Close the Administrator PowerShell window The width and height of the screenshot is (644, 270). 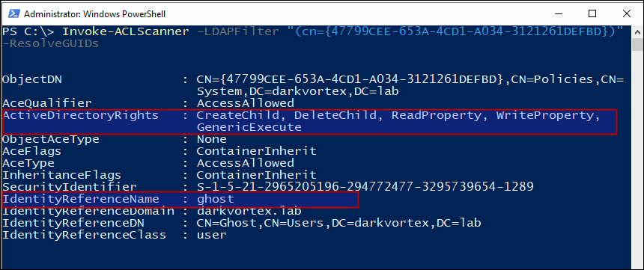click(626, 14)
